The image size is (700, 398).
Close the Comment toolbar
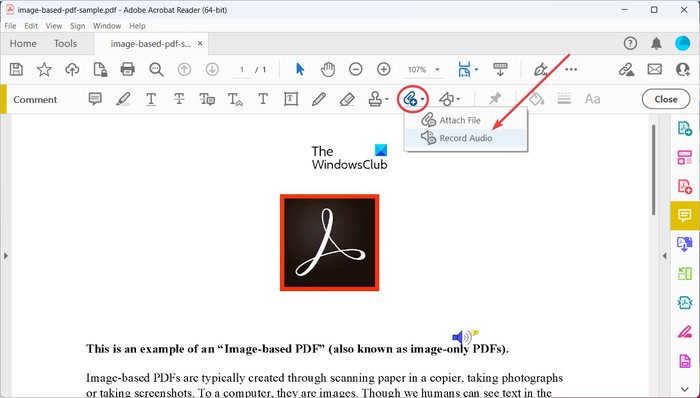[x=666, y=99]
